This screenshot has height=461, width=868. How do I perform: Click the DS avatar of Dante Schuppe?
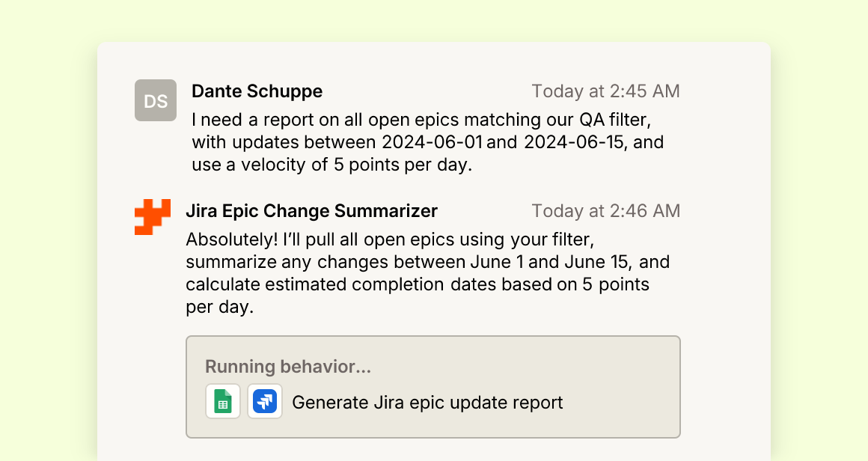(x=156, y=100)
